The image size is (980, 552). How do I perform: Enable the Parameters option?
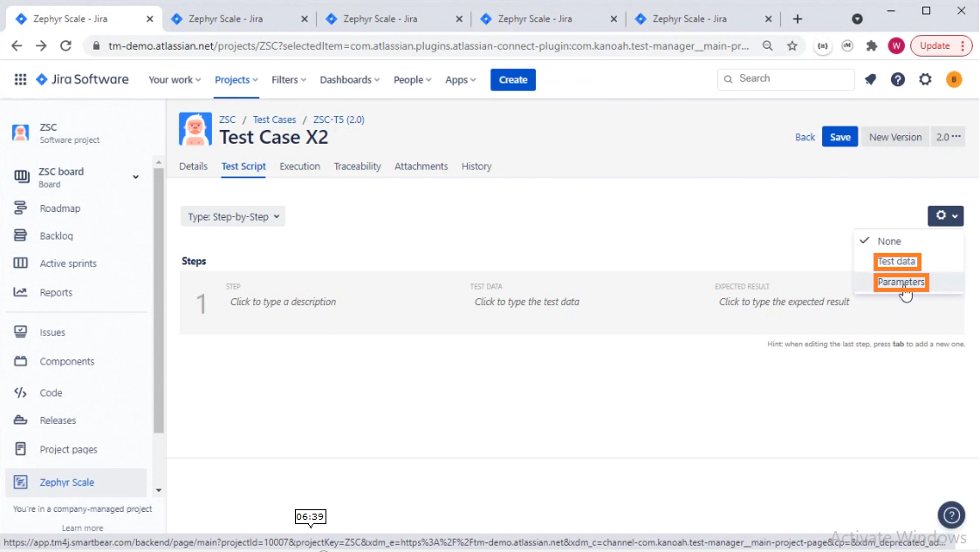click(x=901, y=282)
